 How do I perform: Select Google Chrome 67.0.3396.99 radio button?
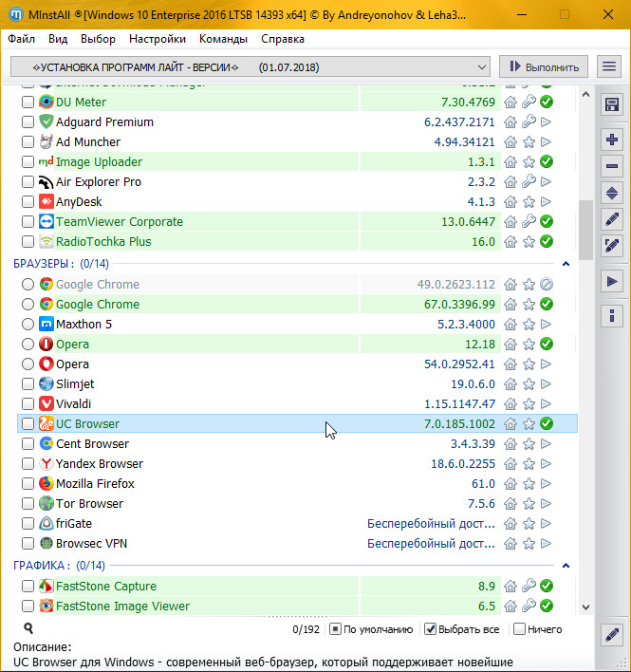tap(28, 305)
